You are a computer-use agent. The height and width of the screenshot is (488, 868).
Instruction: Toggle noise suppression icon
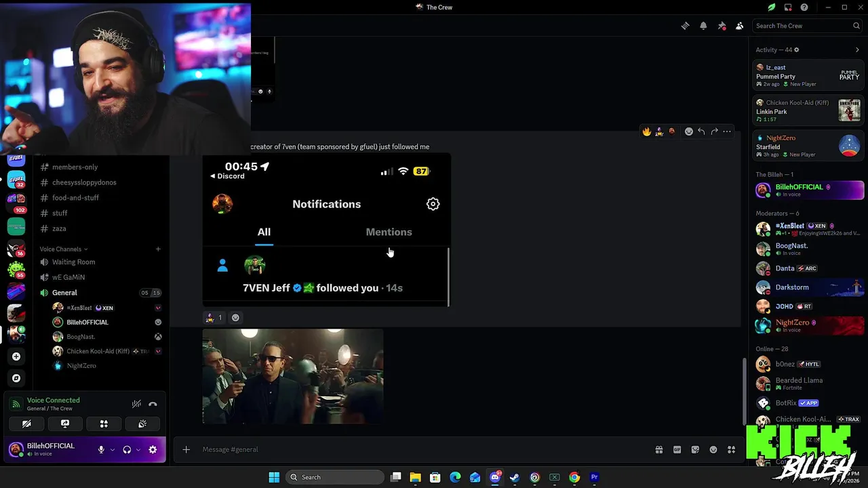pos(136,404)
